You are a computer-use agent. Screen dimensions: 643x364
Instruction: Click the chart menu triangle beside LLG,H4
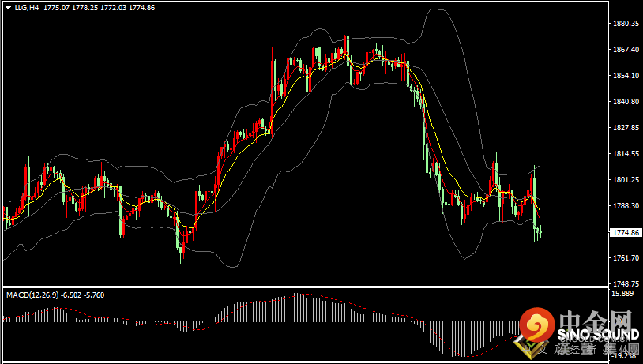tap(8, 8)
